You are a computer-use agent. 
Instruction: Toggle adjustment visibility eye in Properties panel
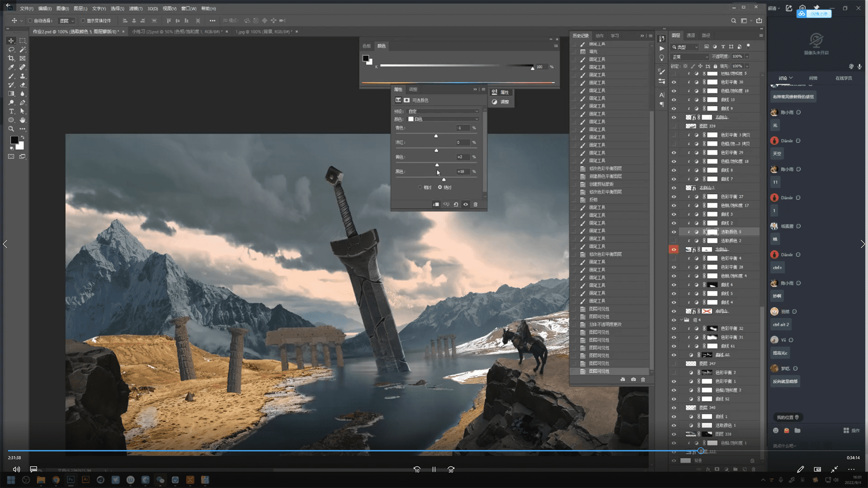(466, 204)
